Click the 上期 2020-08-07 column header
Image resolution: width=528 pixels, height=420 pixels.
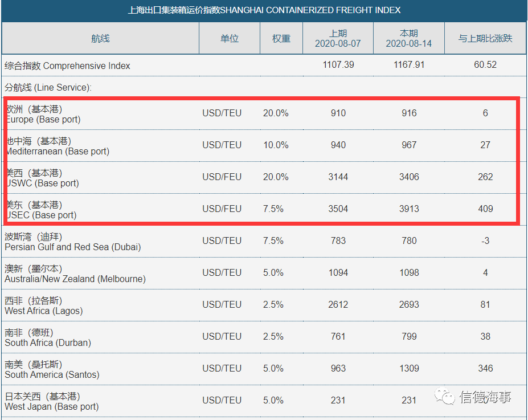[x=338, y=39]
